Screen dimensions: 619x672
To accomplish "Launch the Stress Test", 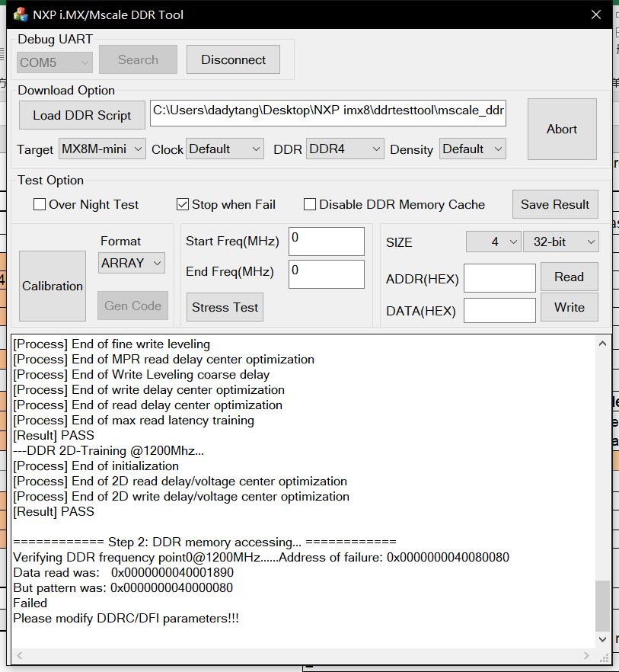I will [x=225, y=307].
